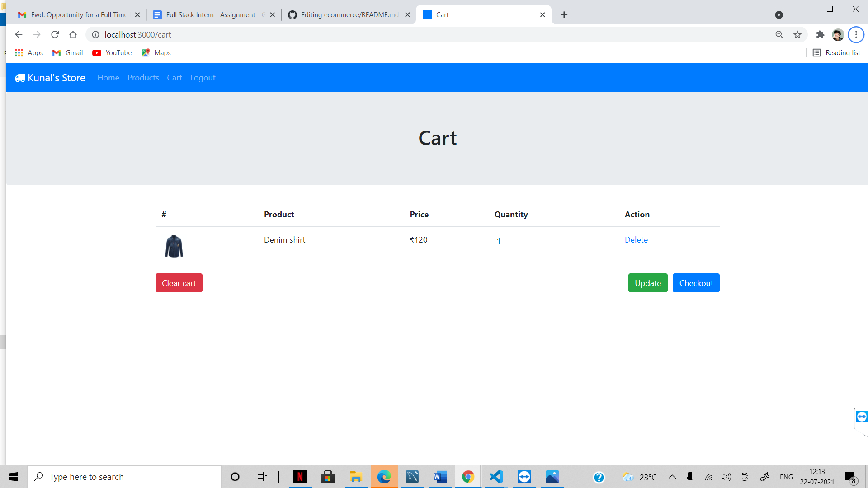Open the Apps bookmark shortcut
This screenshot has height=488, width=868.
pyautogui.click(x=29, y=53)
